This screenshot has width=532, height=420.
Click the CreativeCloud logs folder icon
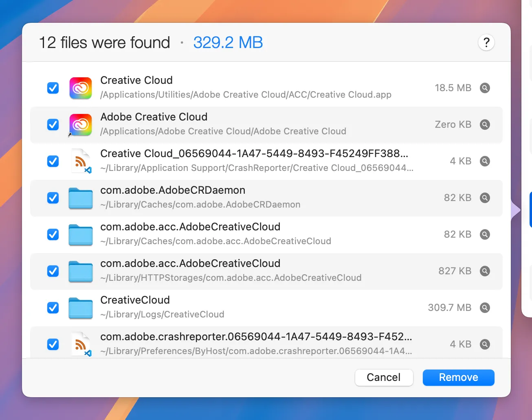tap(80, 308)
